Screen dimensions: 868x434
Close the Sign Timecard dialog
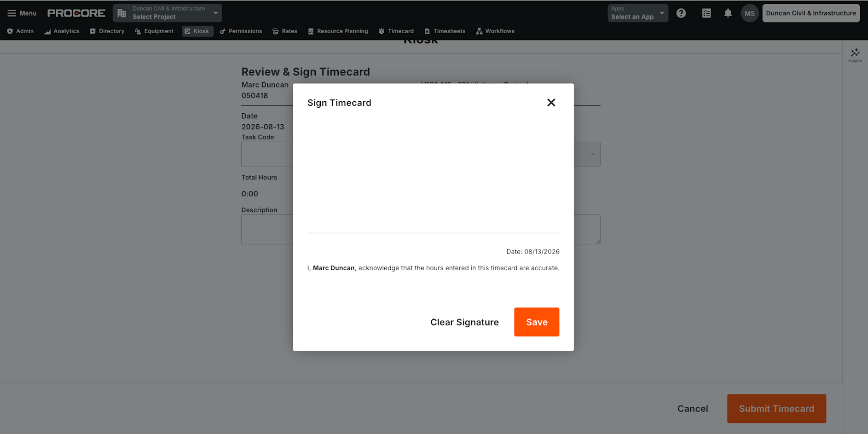click(551, 103)
